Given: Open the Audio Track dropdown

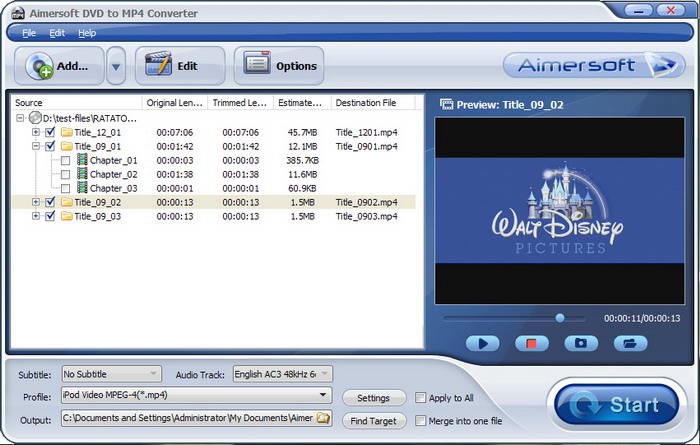Looking at the screenshot, I should click(283, 374).
